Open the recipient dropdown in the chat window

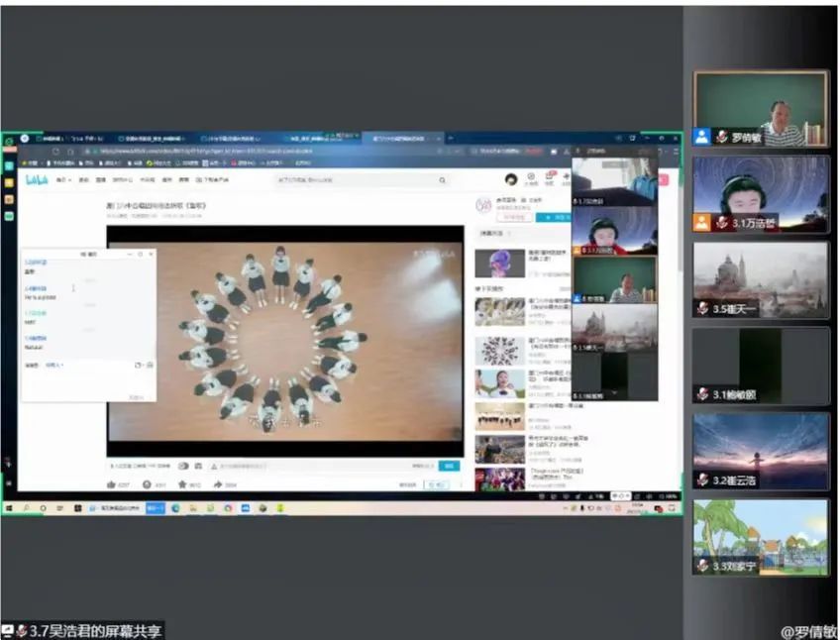click(x=53, y=365)
